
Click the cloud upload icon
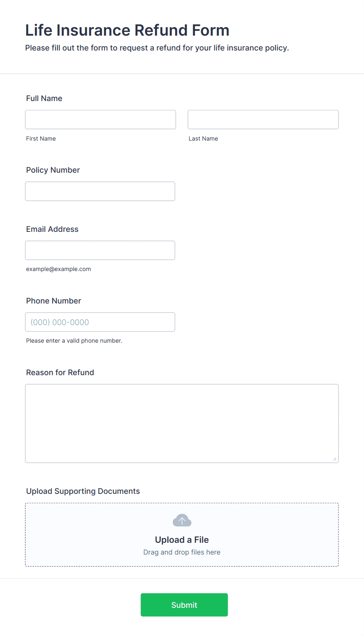click(x=182, y=520)
